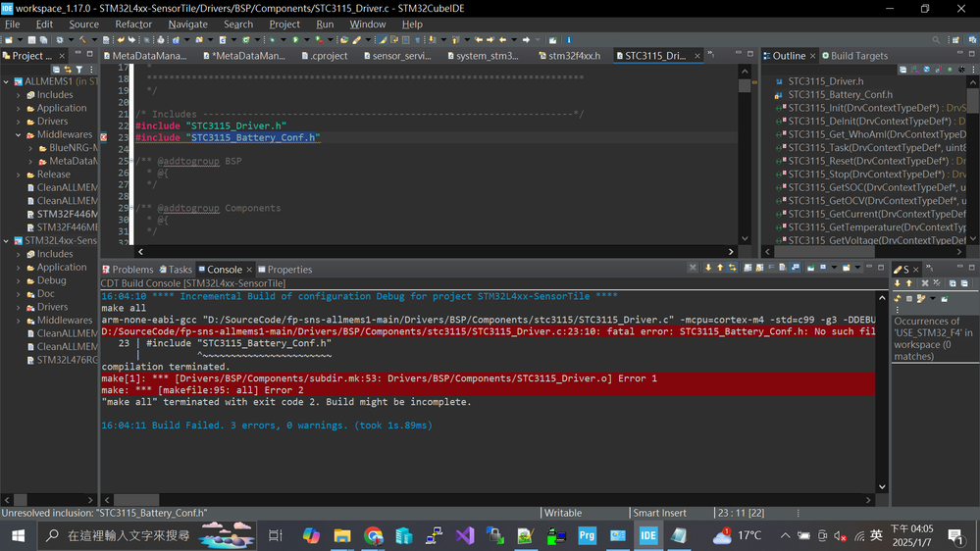Toggle Show Whitespace Characters in toolbar

[417, 40]
